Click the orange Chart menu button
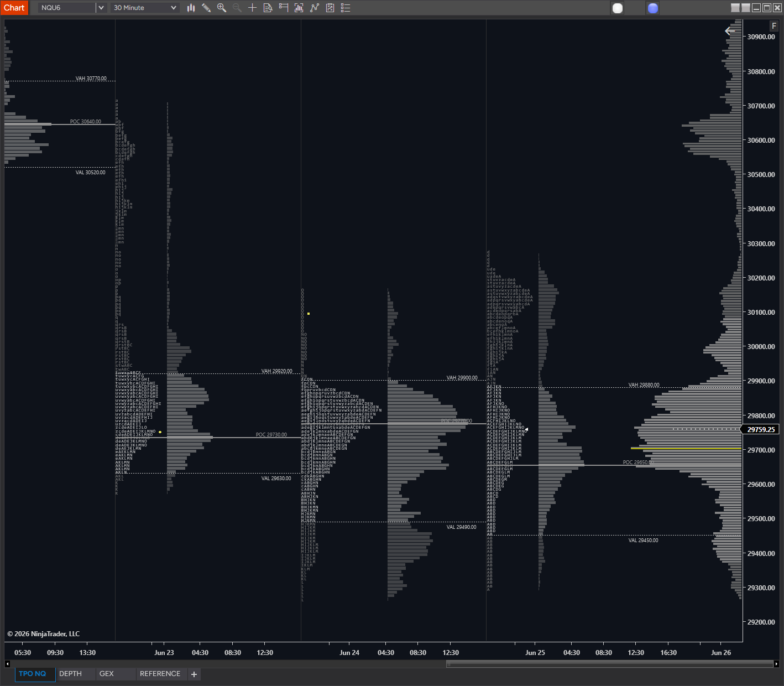The height and width of the screenshot is (686, 784). [x=14, y=8]
